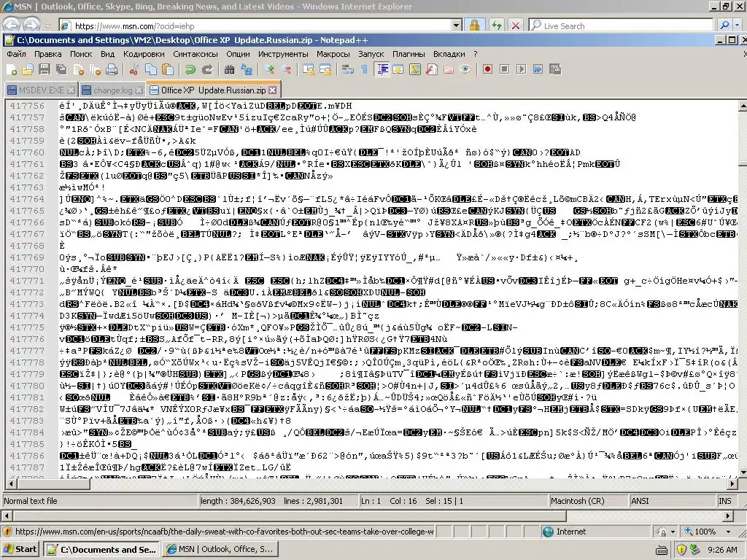Screen dimensions: 747x560
Task: Open Find with the binoculars icon
Action: click(x=230, y=69)
